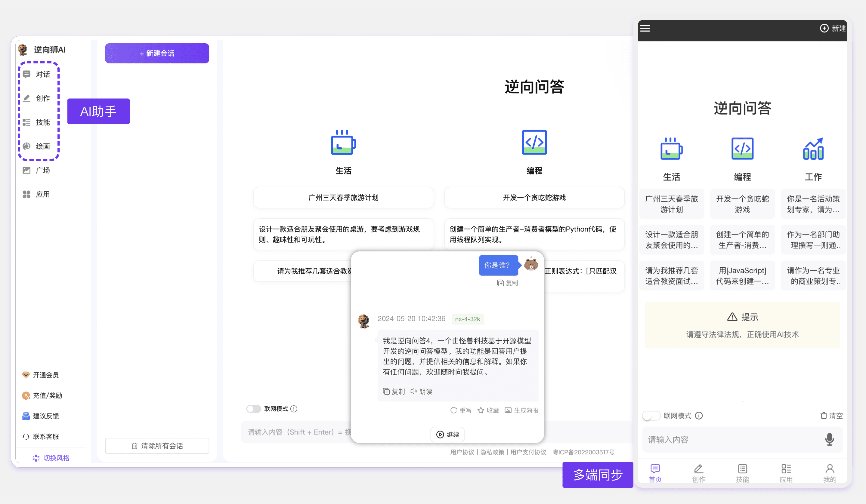Click the 生活 cup icon in desktop view
This screenshot has width=866, height=504.
(x=343, y=143)
